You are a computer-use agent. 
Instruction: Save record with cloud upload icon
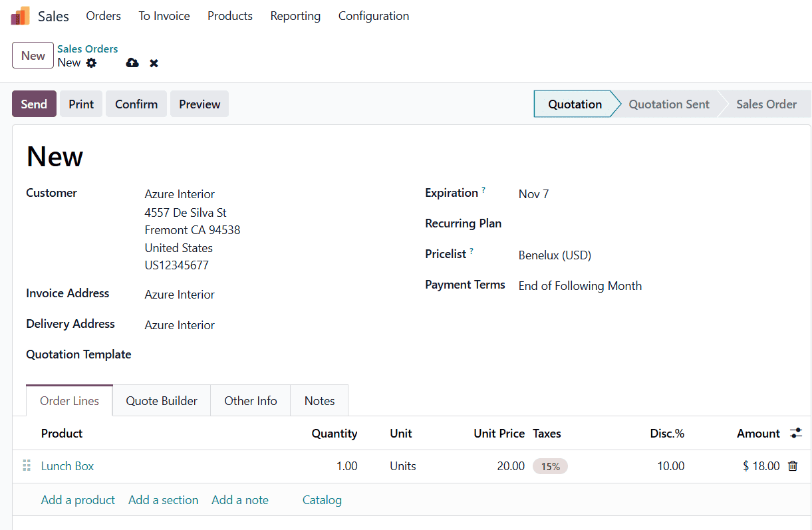132,63
